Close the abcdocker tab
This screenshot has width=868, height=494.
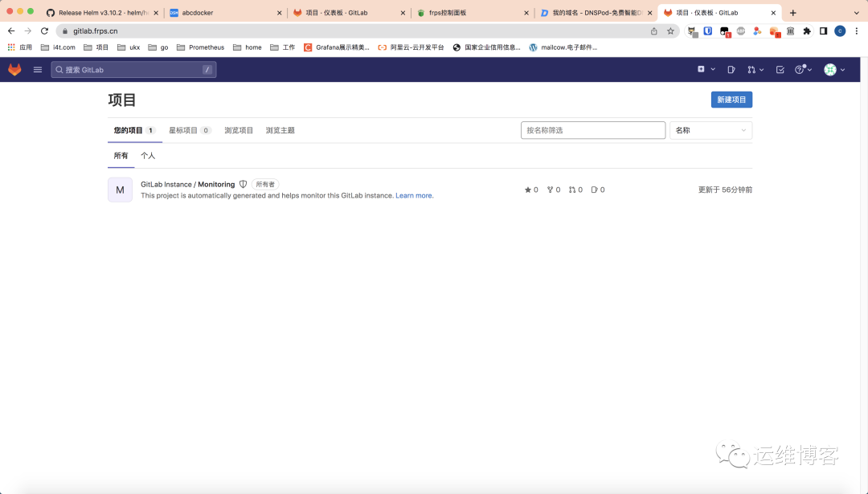pos(279,13)
